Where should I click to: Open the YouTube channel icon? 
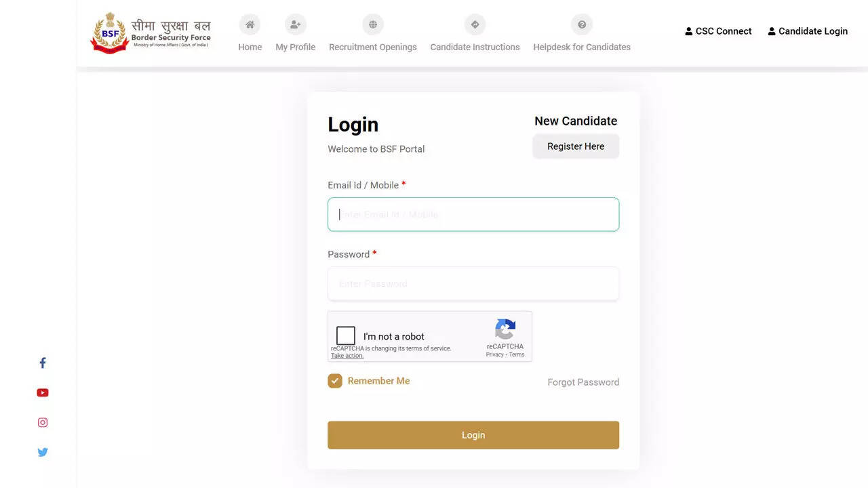43,393
